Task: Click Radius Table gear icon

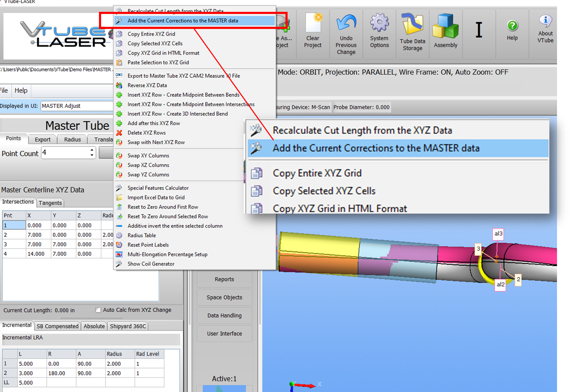Action: click(x=119, y=235)
